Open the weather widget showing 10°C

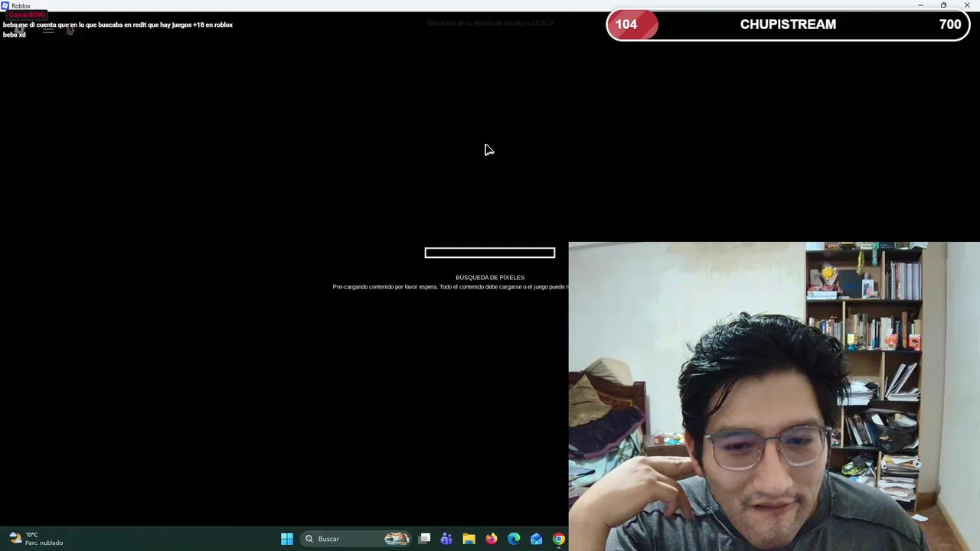tap(36, 539)
